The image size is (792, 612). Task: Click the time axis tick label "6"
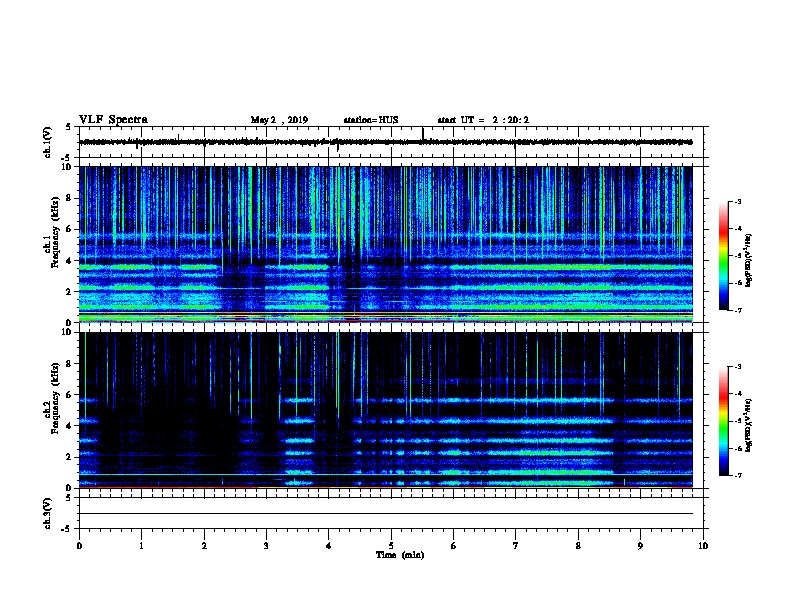[453, 546]
